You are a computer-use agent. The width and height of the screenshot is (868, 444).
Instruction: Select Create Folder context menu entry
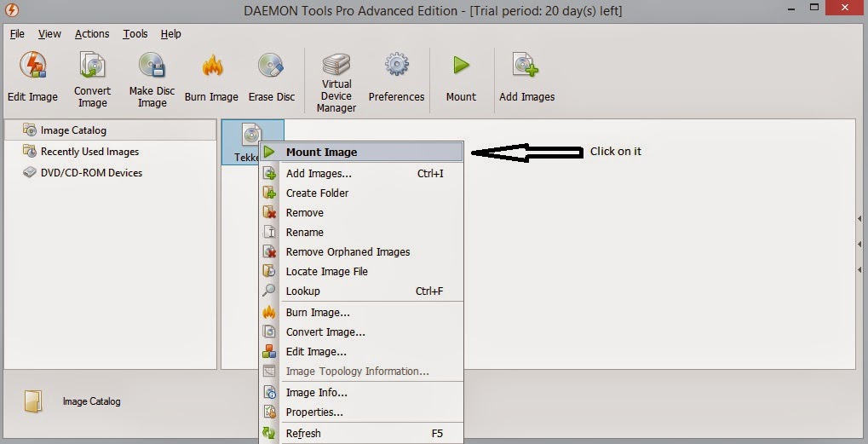tap(361, 193)
